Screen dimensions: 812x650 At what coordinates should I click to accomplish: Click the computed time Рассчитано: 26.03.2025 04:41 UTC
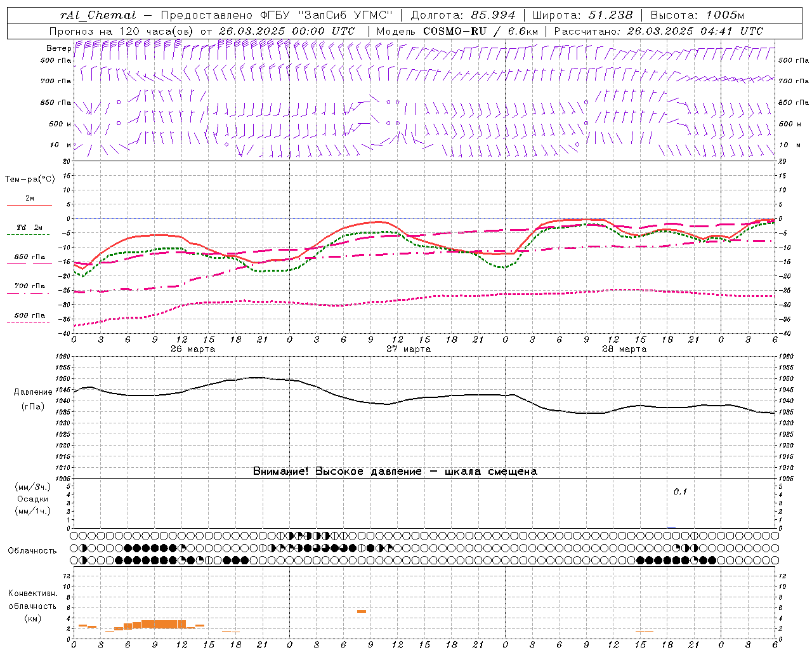[658, 31]
